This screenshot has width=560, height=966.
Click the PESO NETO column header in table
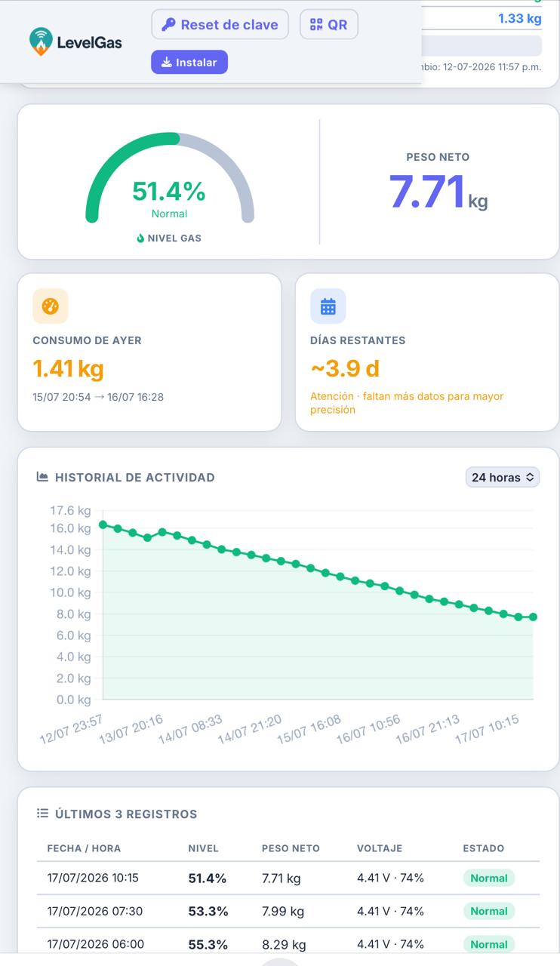pyautogui.click(x=291, y=848)
